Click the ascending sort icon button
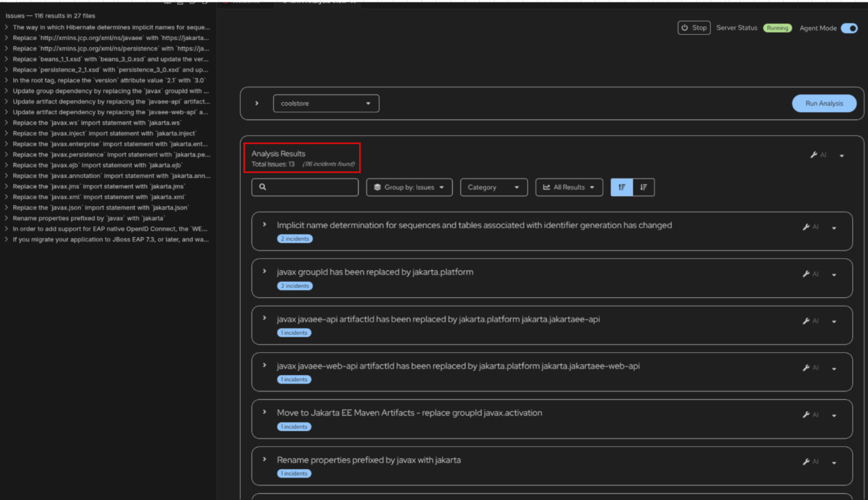This screenshot has width=868, height=500. click(622, 187)
